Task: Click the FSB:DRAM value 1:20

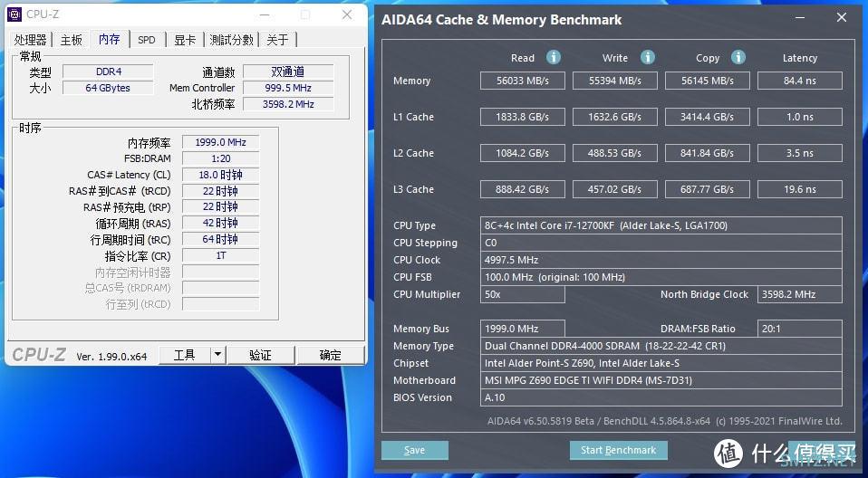Action: (x=220, y=158)
